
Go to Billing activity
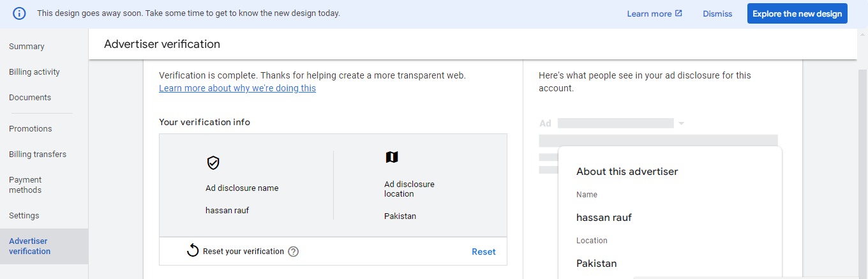tap(34, 72)
